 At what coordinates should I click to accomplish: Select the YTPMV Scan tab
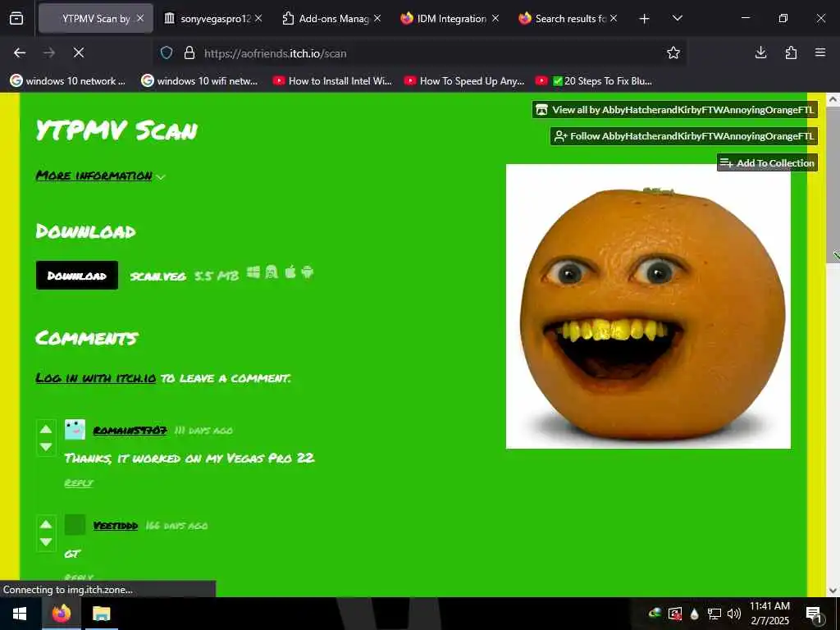pyautogui.click(x=95, y=19)
